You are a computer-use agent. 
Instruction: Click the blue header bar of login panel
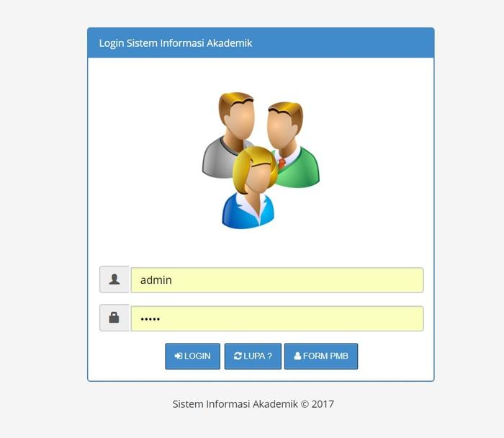261,43
